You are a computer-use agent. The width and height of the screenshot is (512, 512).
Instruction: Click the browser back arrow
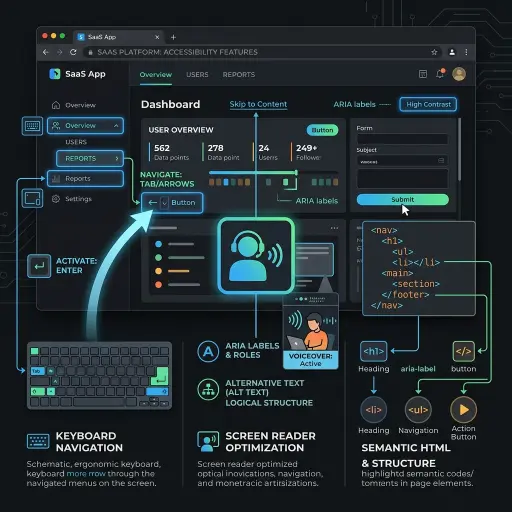pos(46,52)
